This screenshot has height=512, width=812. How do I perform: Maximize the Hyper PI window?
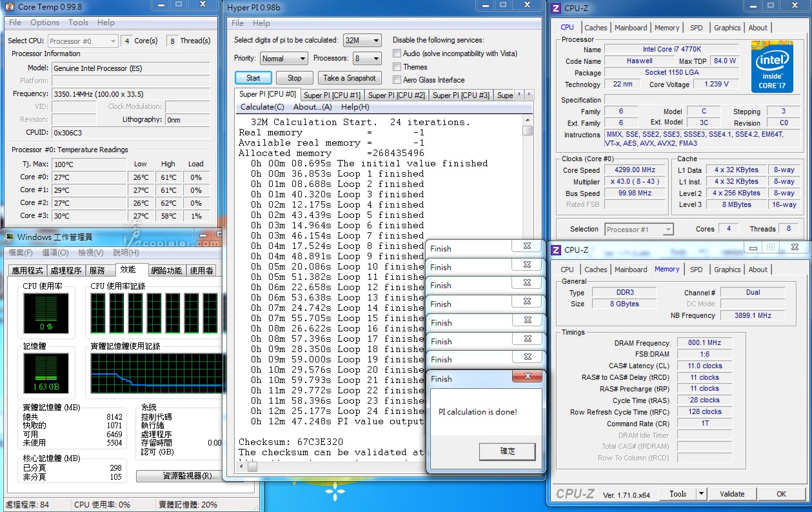coord(502,5)
